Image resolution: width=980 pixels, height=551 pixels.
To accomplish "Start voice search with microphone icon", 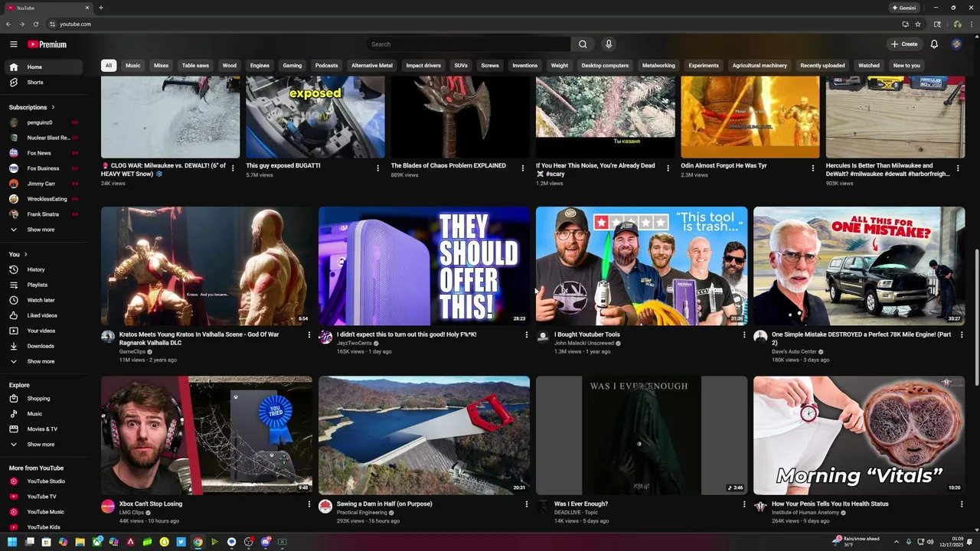I will pyautogui.click(x=609, y=44).
